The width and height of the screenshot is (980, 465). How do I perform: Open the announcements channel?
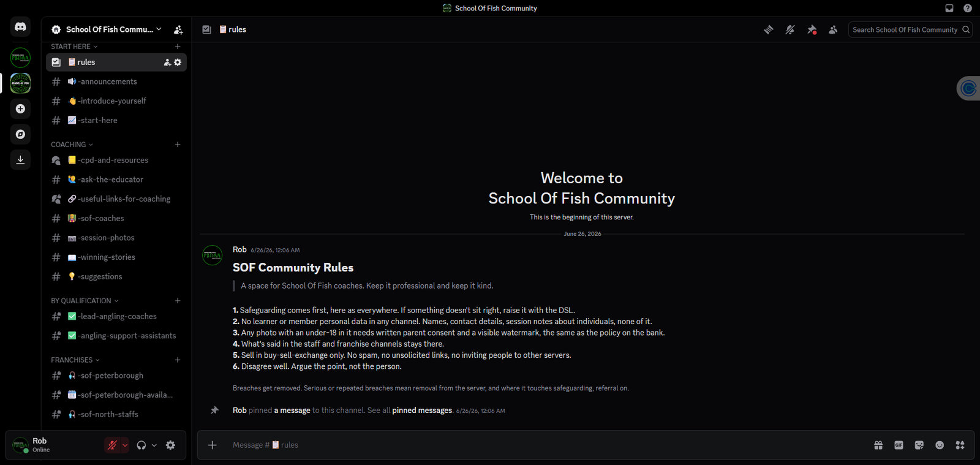click(x=116, y=81)
